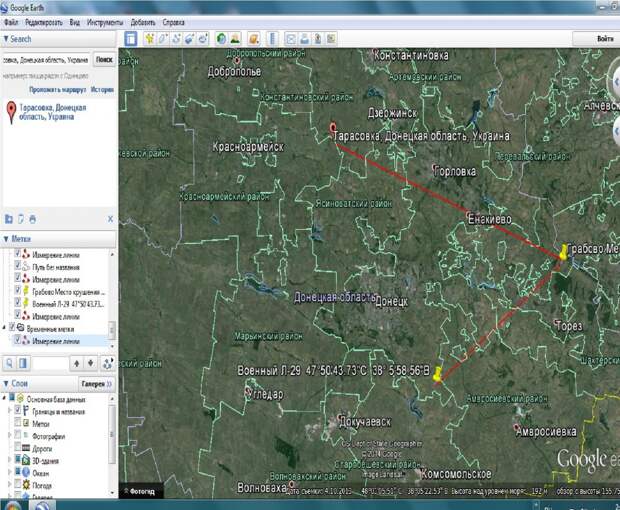The height and width of the screenshot is (510, 620).
Task: Open the Галерея button in layers panel
Action: click(97, 383)
